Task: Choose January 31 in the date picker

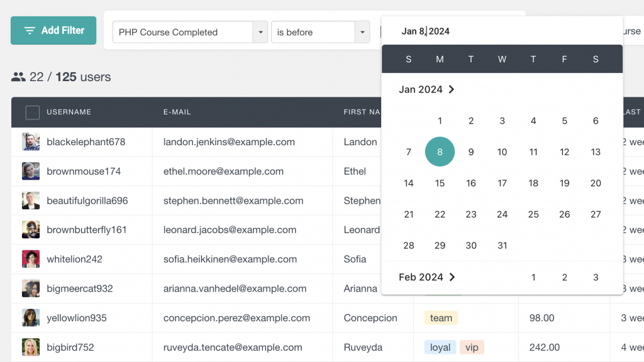Action: click(502, 246)
